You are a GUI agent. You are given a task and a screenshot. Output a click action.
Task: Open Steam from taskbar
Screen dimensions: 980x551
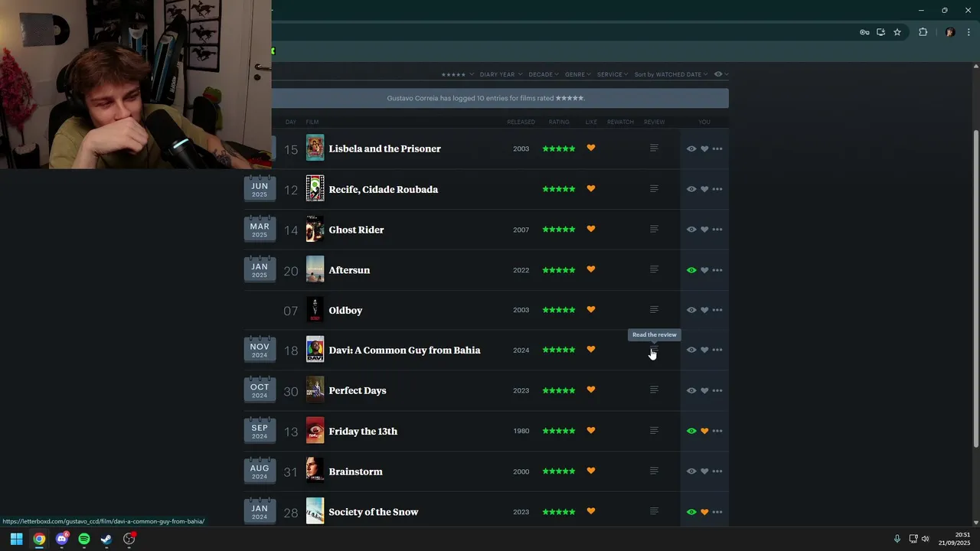click(x=106, y=539)
